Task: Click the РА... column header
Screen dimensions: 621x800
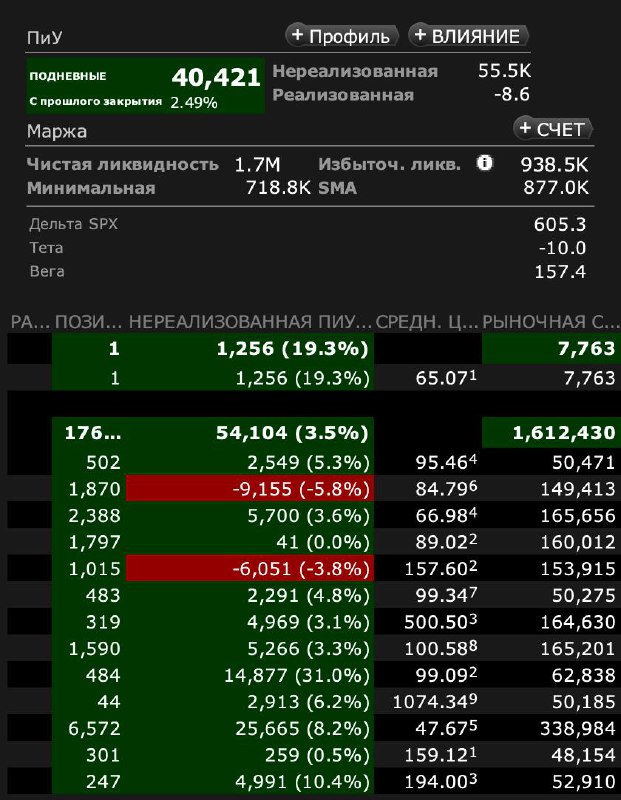Action: [30, 322]
